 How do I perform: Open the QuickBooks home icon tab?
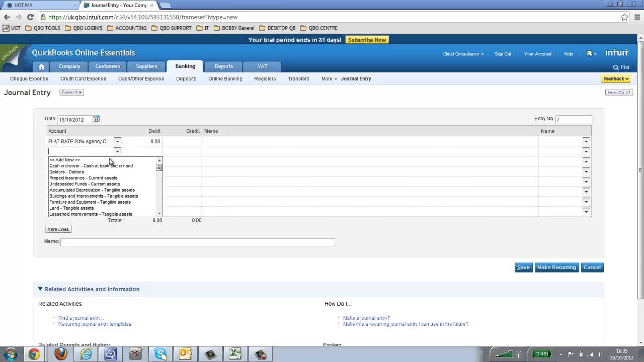(x=41, y=66)
